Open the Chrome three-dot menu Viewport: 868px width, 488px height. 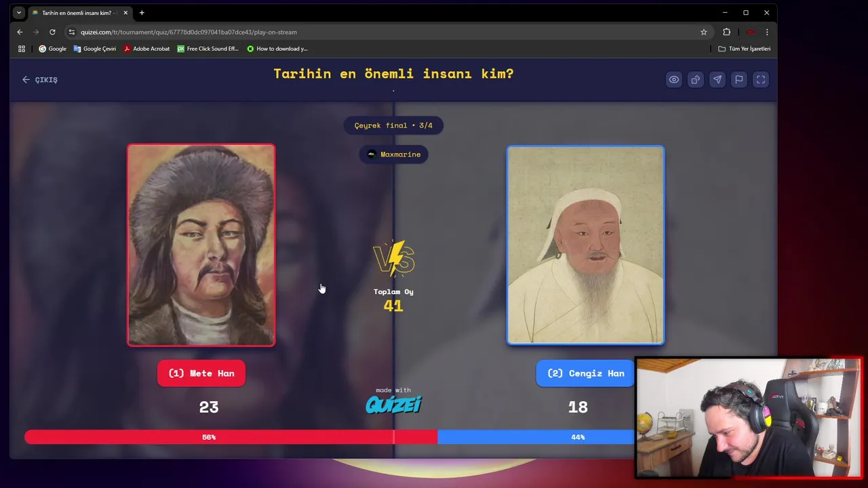click(x=767, y=32)
